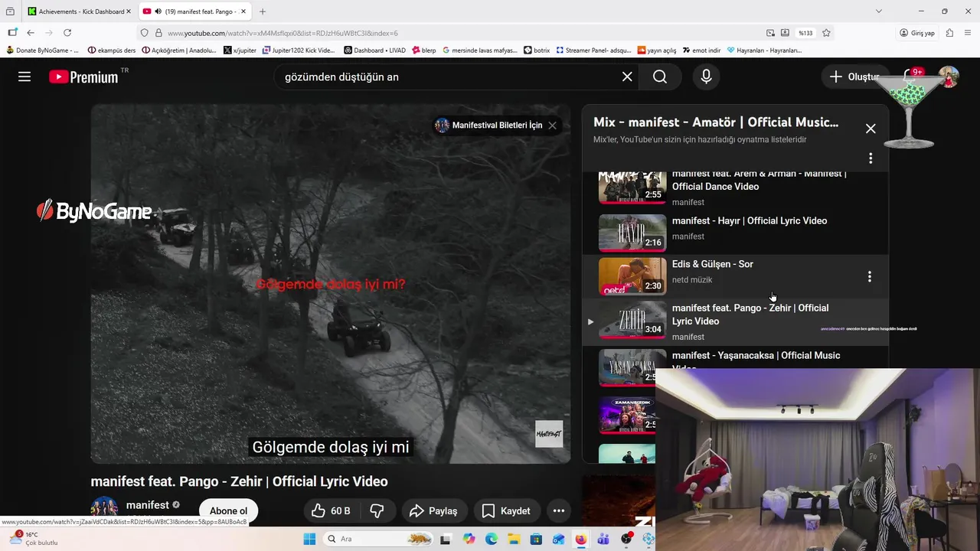Viewport: 980px width, 551px height.
Task: Open Dashboard • LIVAD bookmark
Action: 374,51
